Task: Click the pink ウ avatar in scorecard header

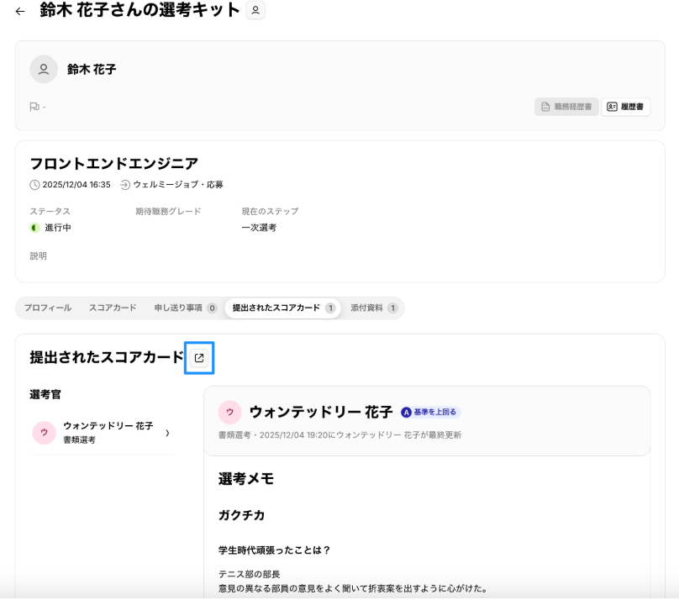Action: click(x=229, y=413)
